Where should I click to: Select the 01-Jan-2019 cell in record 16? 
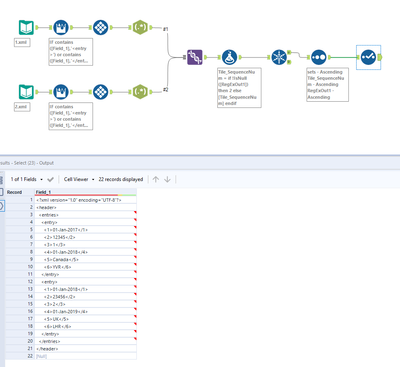86,312
